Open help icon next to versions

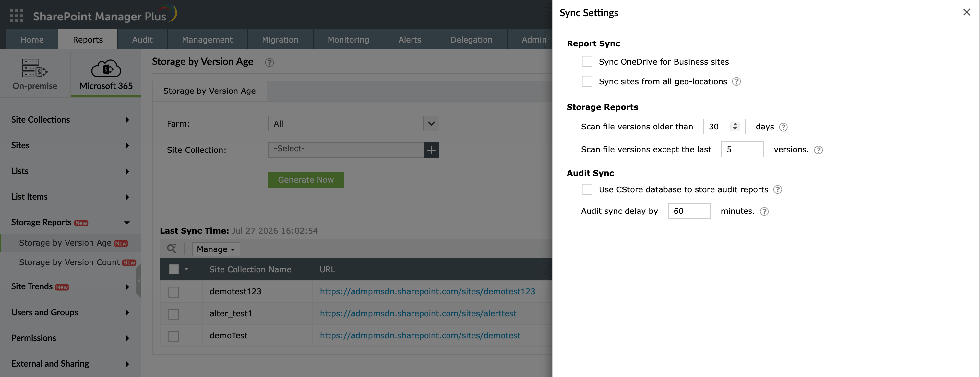[818, 150]
